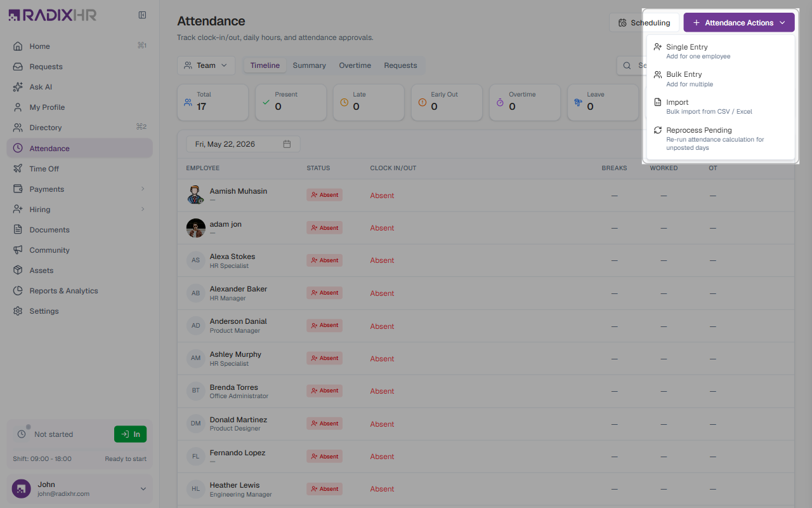Open Directory people icon

coord(18,127)
